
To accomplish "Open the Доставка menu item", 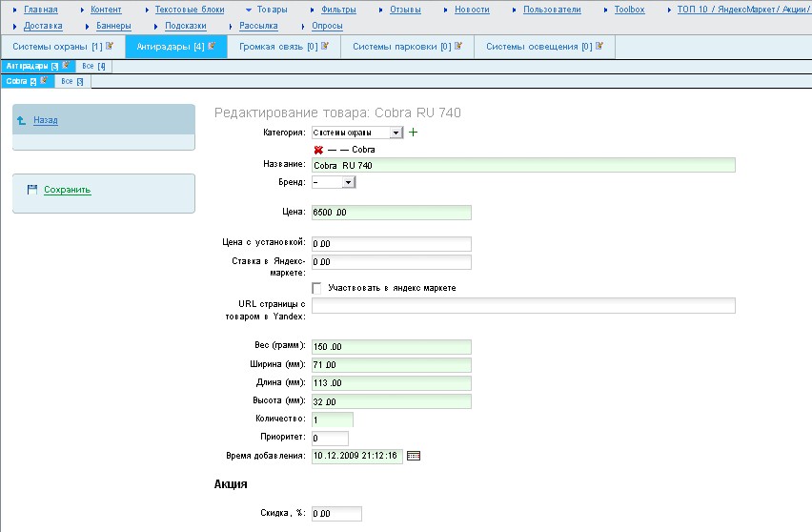I will pyautogui.click(x=43, y=26).
